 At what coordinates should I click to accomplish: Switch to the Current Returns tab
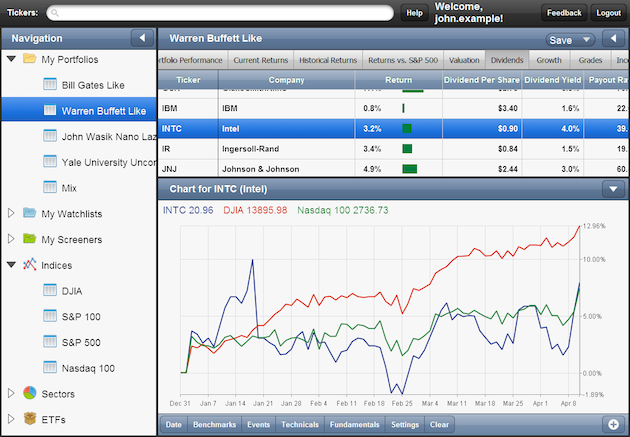pyautogui.click(x=261, y=60)
